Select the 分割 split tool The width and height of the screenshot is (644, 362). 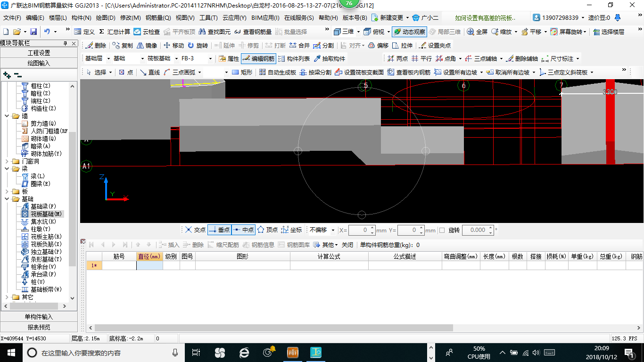coord(323,46)
